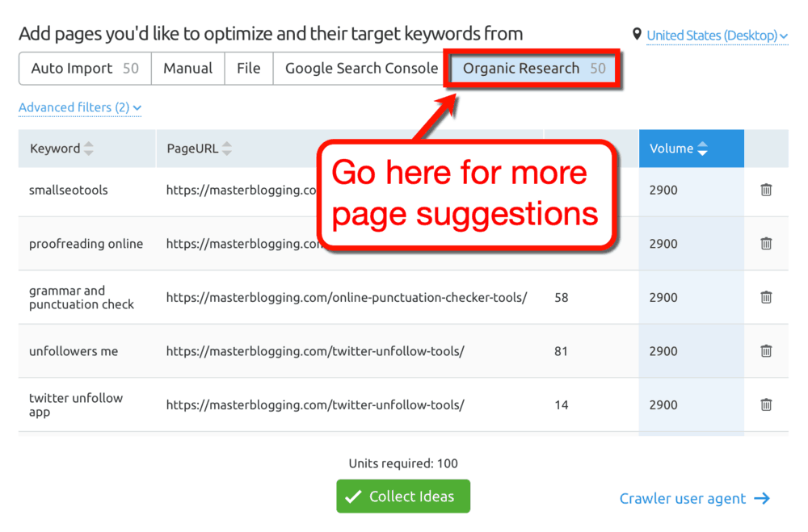Sort the table by Keyword column
Image resolution: width=808 pixels, height=532 pixels.
87,149
